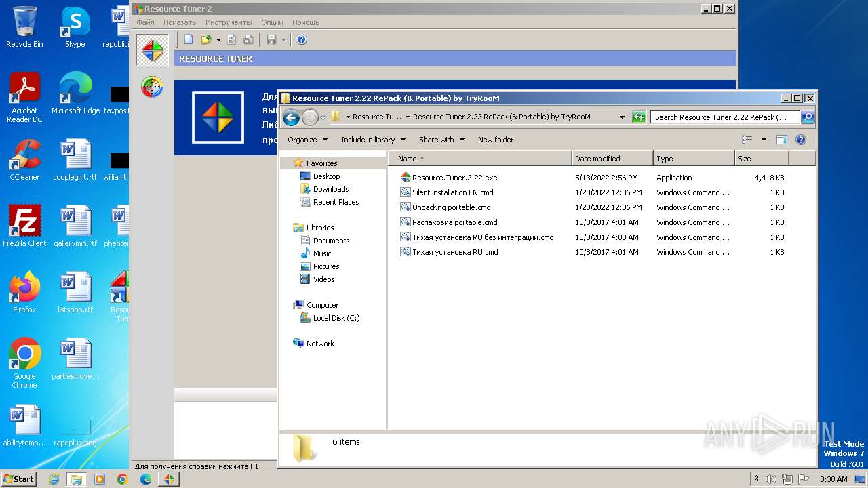Expand the Save dropdown arrow in toolbar
Image resolution: width=868 pixels, height=488 pixels.
[x=283, y=40]
